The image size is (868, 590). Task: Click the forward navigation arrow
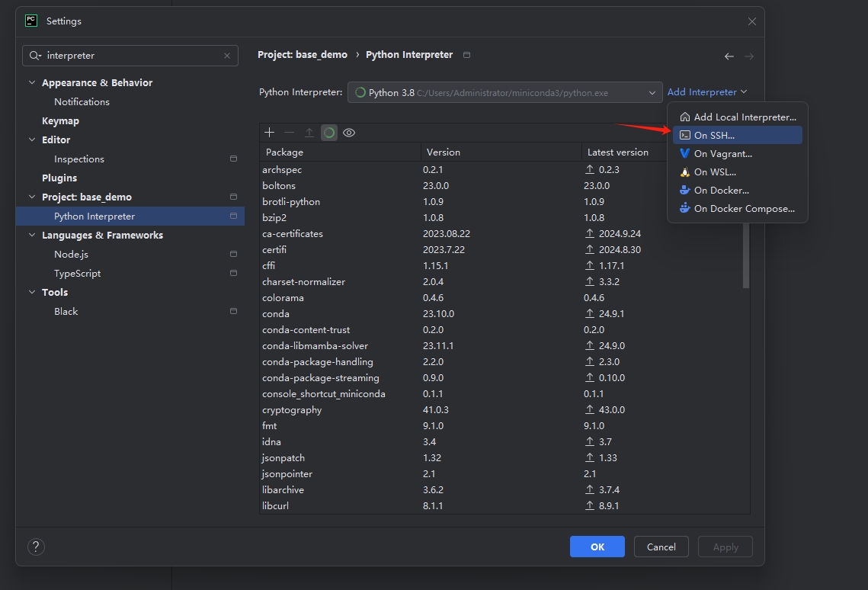(x=748, y=56)
